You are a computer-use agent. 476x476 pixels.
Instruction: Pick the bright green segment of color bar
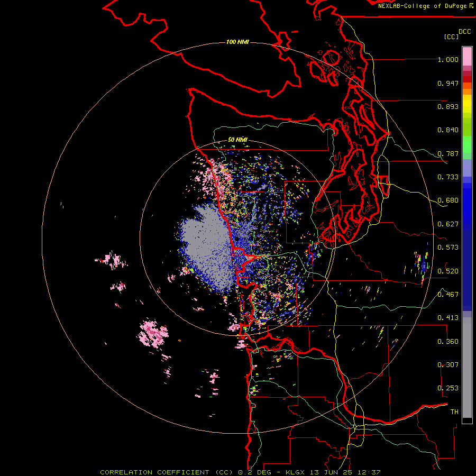point(467,145)
